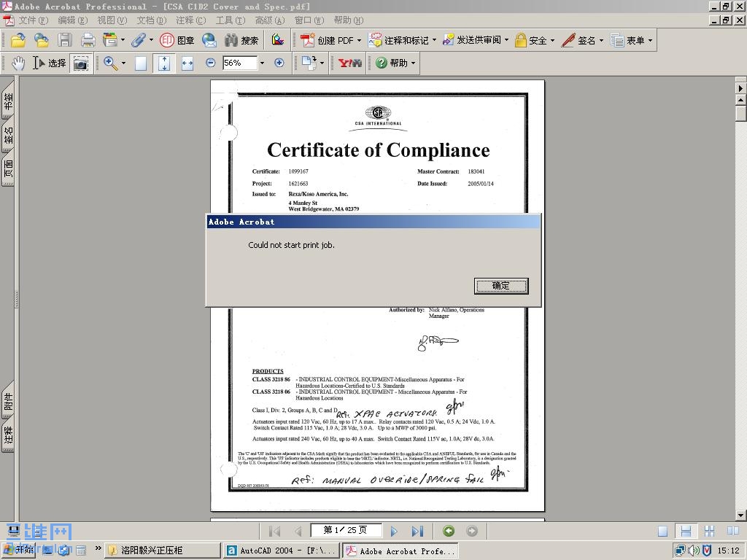
Task: Expand the zoom tool options arrow
Action: click(x=123, y=63)
